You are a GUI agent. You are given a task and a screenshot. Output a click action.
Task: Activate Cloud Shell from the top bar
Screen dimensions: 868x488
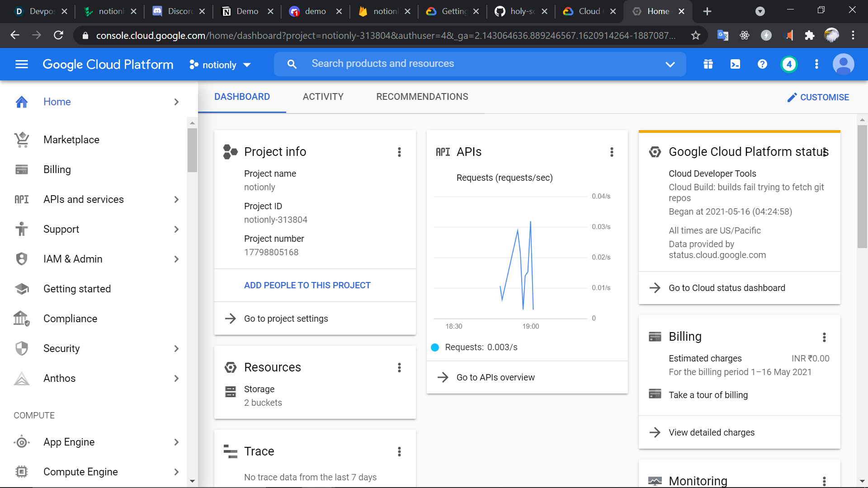click(x=735, y=64)
